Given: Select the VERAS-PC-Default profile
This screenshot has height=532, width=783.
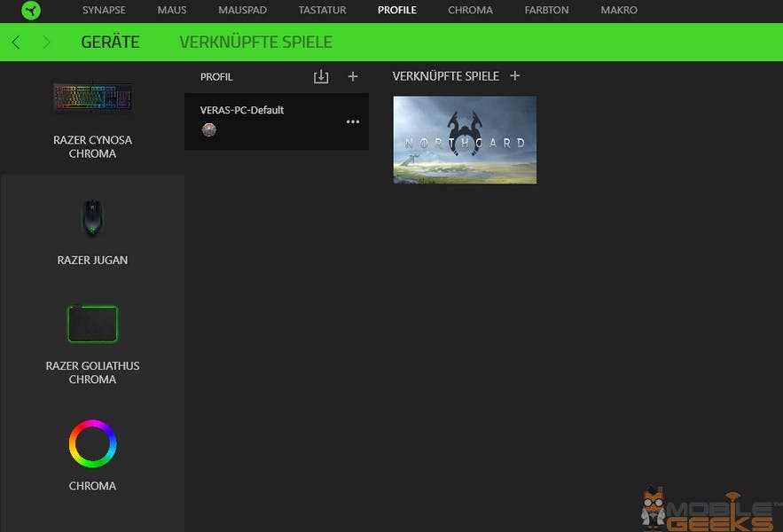Looking at the screenshot, I should [x=277, y=121].
